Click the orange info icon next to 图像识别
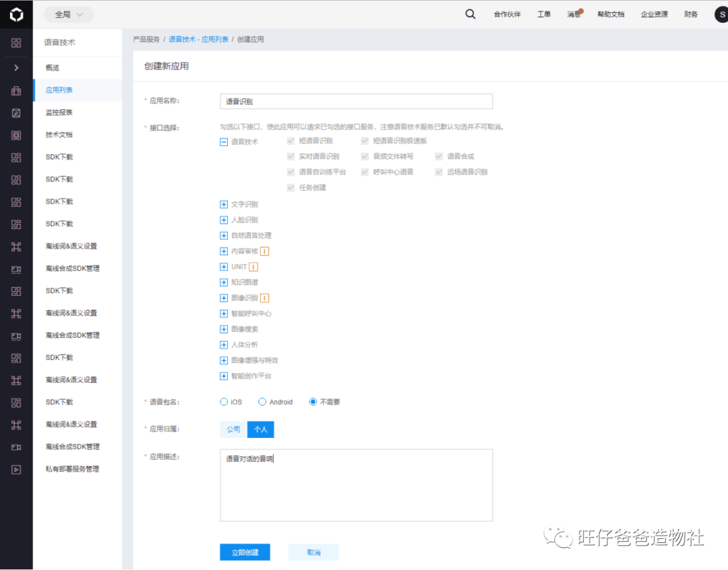728x570 pixels. [x=265, y=298]
